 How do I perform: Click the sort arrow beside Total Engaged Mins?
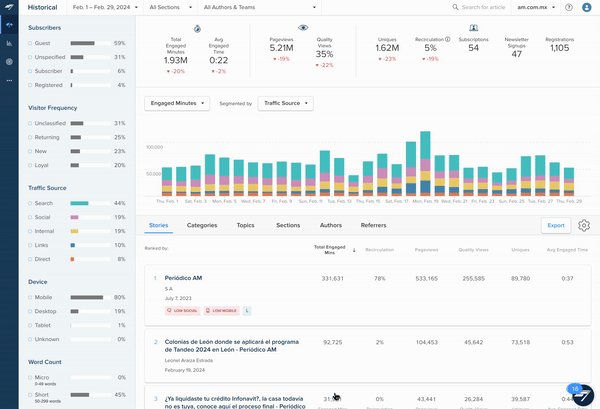[354, 250]
